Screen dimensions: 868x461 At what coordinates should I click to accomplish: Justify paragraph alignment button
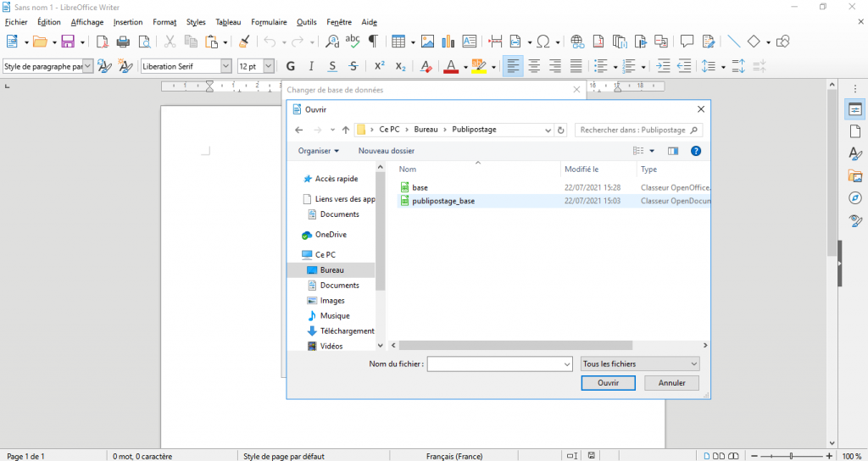[x=576, y=66]
